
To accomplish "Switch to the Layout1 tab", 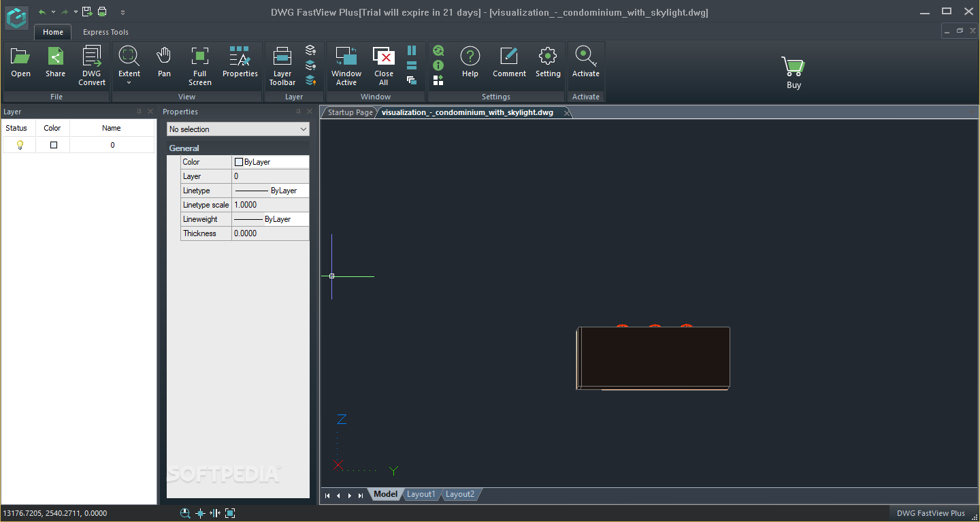I will (x=421, y=494).
